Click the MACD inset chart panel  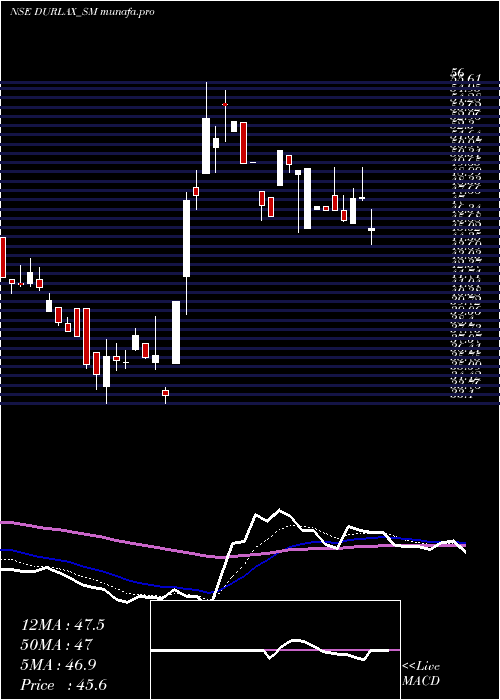275,650
